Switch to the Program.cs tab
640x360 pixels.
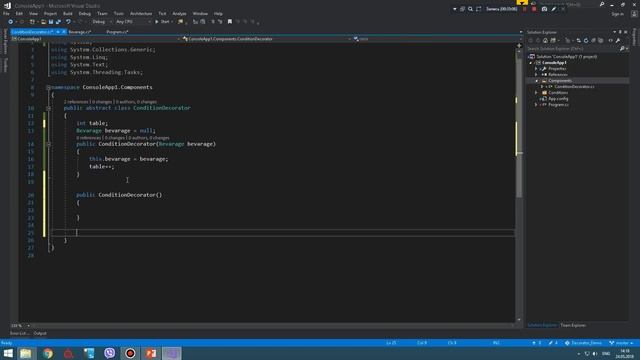tap(117, 32)
